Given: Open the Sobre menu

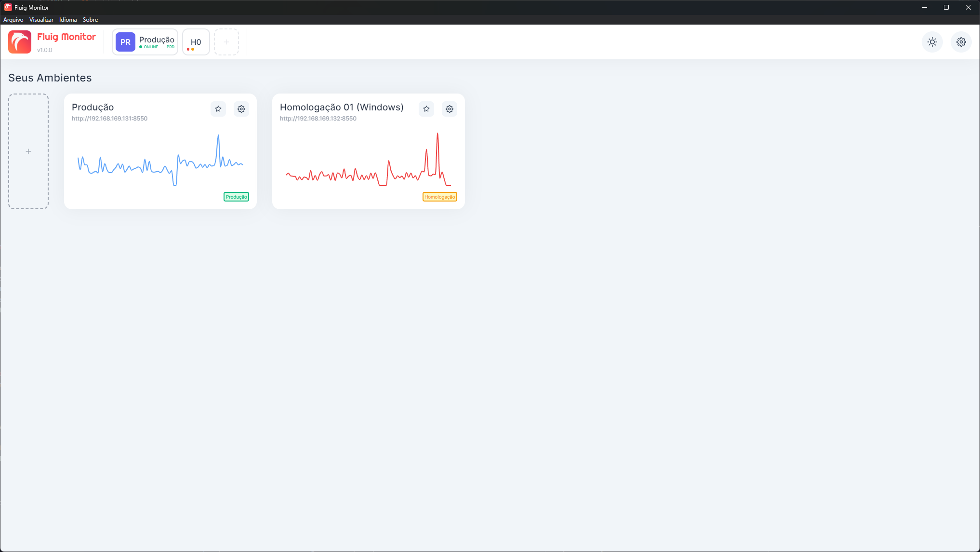Looking at the screenshot, I should tap(90, 20).
